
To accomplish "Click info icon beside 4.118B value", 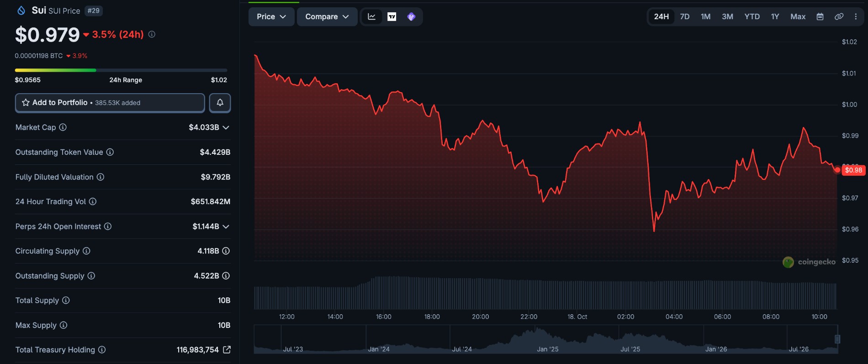I will tap(226, 251).
